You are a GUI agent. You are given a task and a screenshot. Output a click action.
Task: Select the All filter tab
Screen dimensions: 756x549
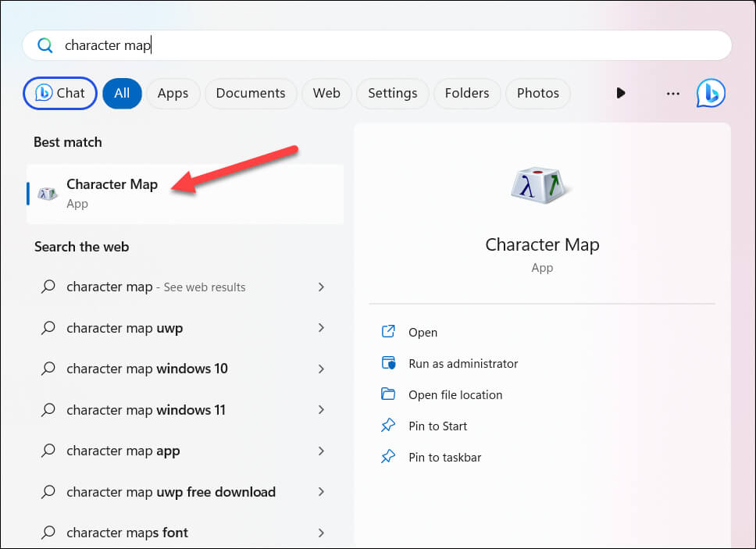coord(122,93)
